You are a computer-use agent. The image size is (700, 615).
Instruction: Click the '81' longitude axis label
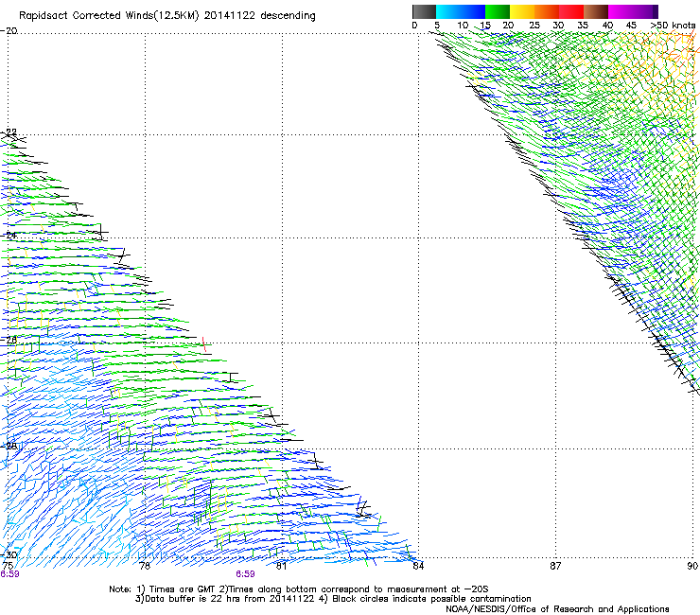(281, 566)
